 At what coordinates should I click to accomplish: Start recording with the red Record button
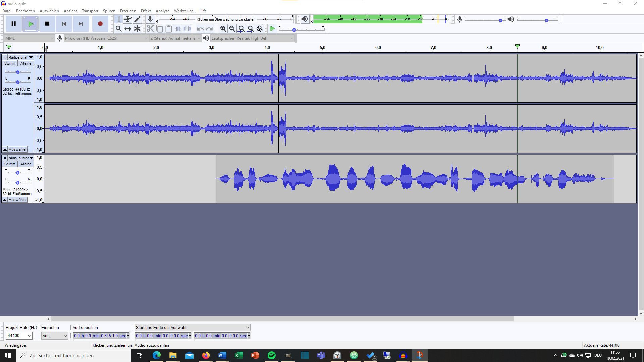click(100, 24)
